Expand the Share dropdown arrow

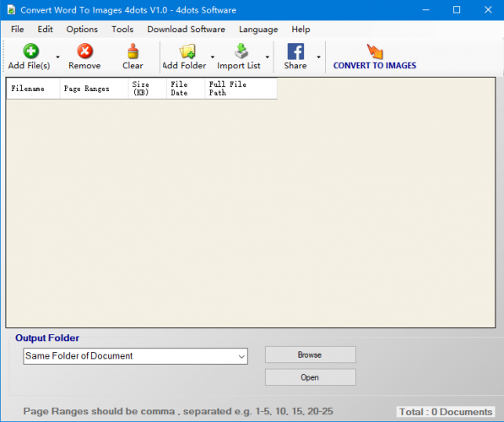click(x=318, y=57)
